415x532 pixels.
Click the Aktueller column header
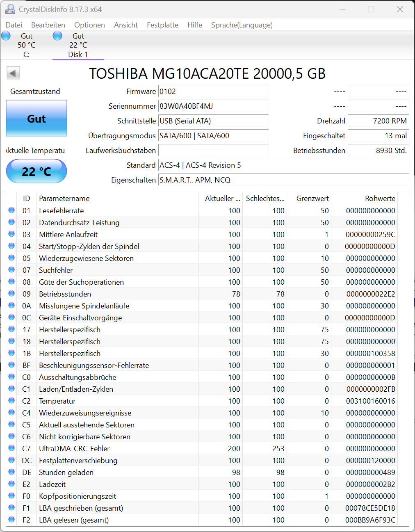coord(221,198)
